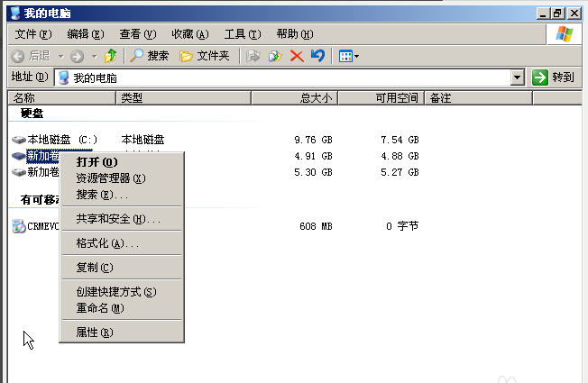Click the Up folder toolbar icon
The height and width of the screenshot is (383, 588).
111,56
